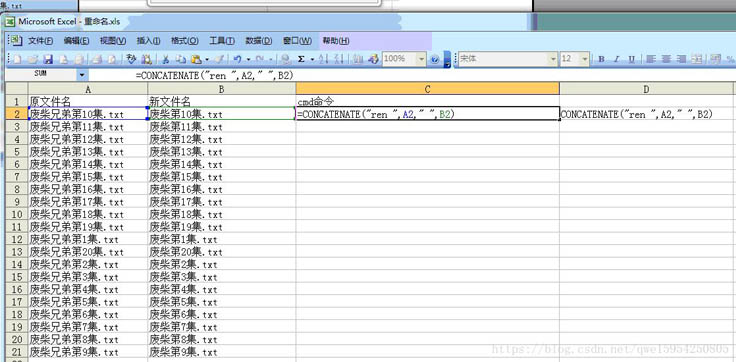Click in the formula bar CONCATENATE text
Viewport: 736px width, 362px height.
(215, 75)
